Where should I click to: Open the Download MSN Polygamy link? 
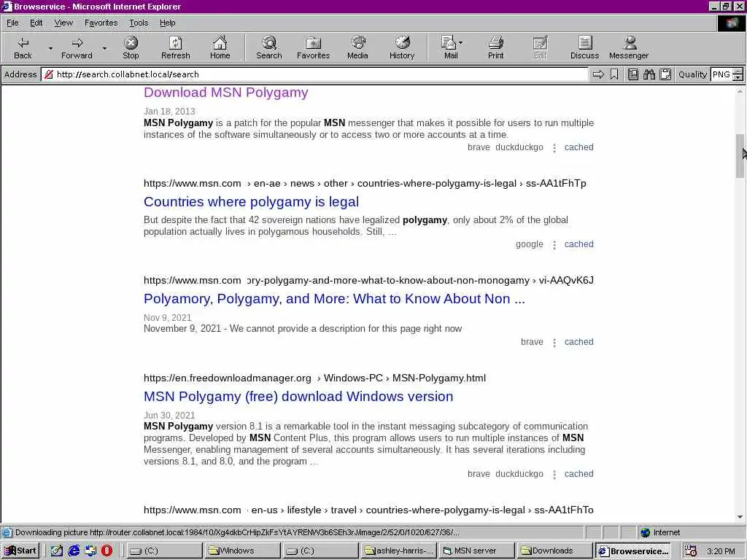[x=226, y=93]
